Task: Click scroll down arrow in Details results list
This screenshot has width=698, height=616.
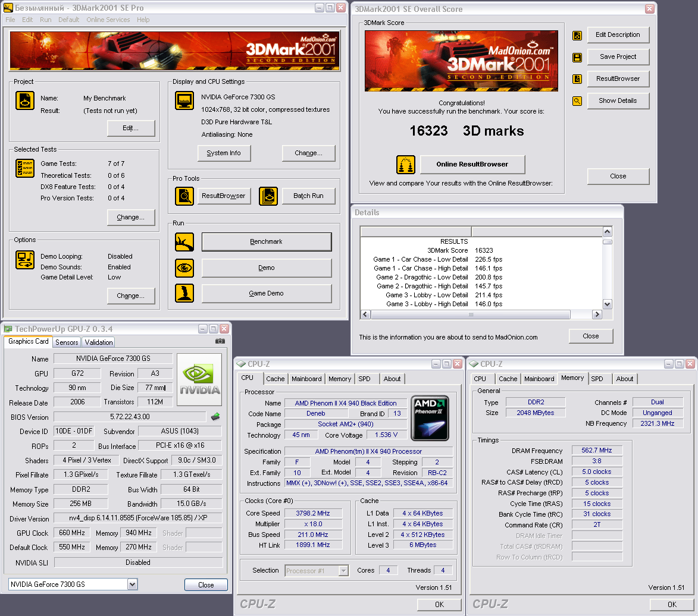Action: pyautogui.click(x=607, y=304)
